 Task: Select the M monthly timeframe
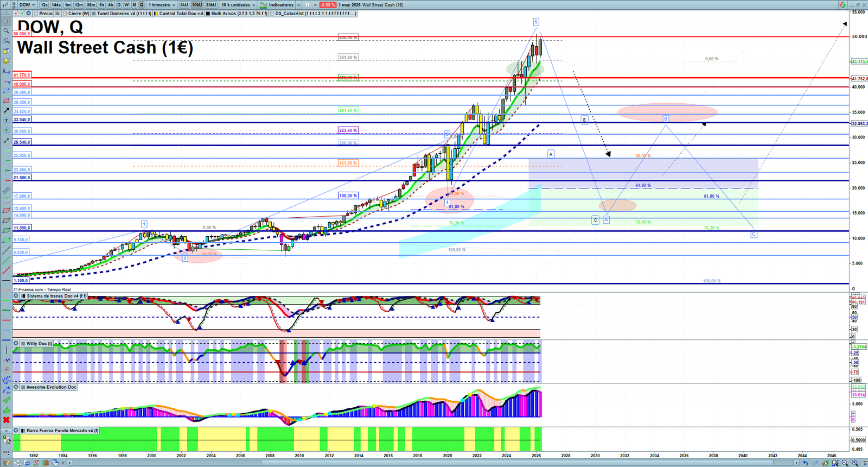(x=134, y=5)
